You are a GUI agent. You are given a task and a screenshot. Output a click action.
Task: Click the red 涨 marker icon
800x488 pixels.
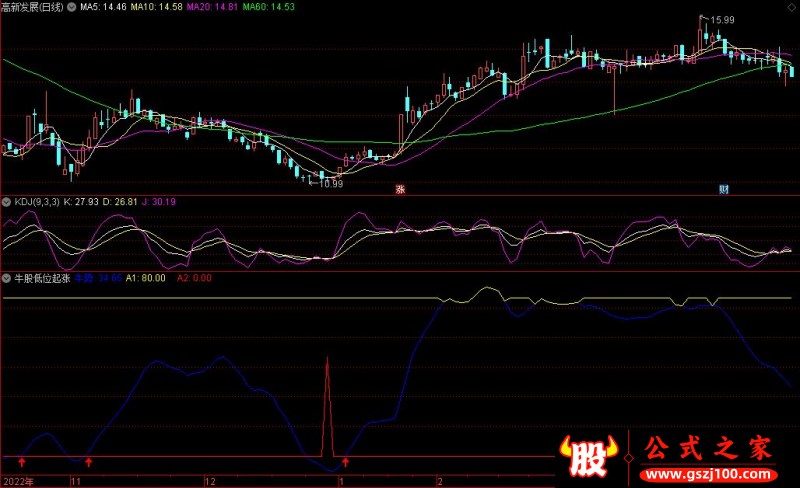pyautogui.click(x=400, y=189)
